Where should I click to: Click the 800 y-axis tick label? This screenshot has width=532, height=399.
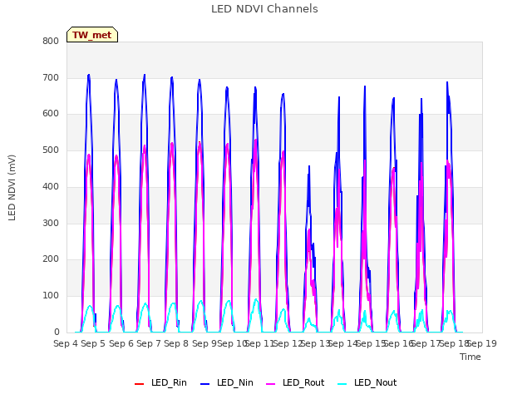coord(51,41)
